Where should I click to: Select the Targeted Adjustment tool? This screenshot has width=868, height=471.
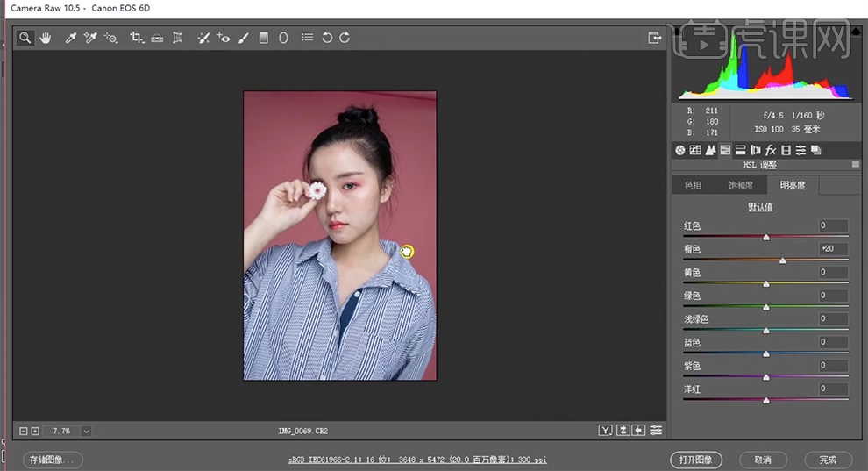pos(110,38)
